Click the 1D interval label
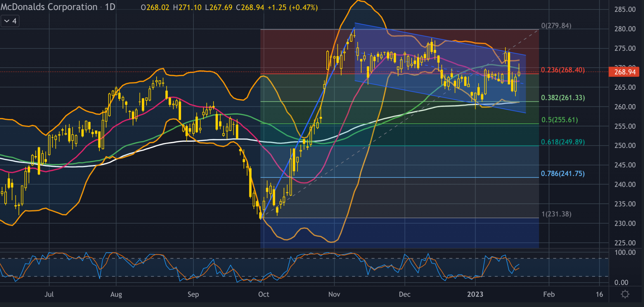644x307 pixels. 110,7
